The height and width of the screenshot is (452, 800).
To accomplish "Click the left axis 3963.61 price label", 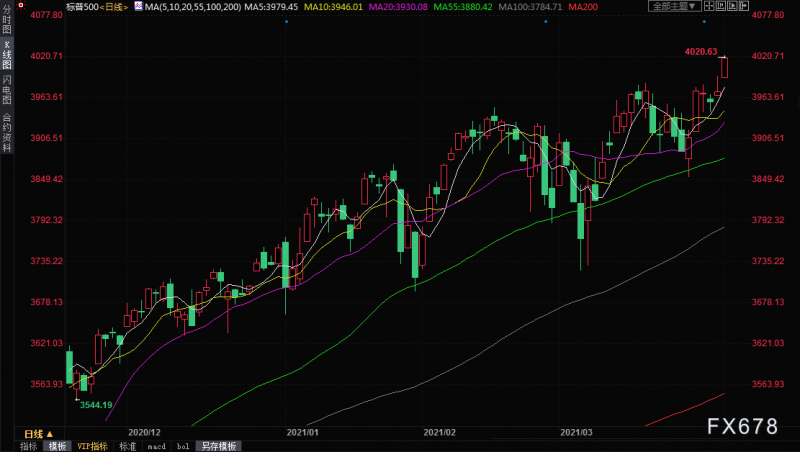I will (46, 97).
